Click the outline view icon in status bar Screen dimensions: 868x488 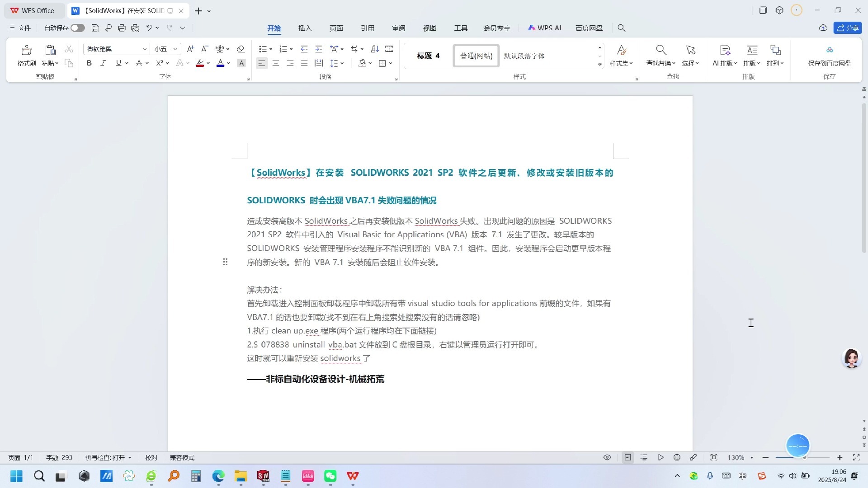644,457
